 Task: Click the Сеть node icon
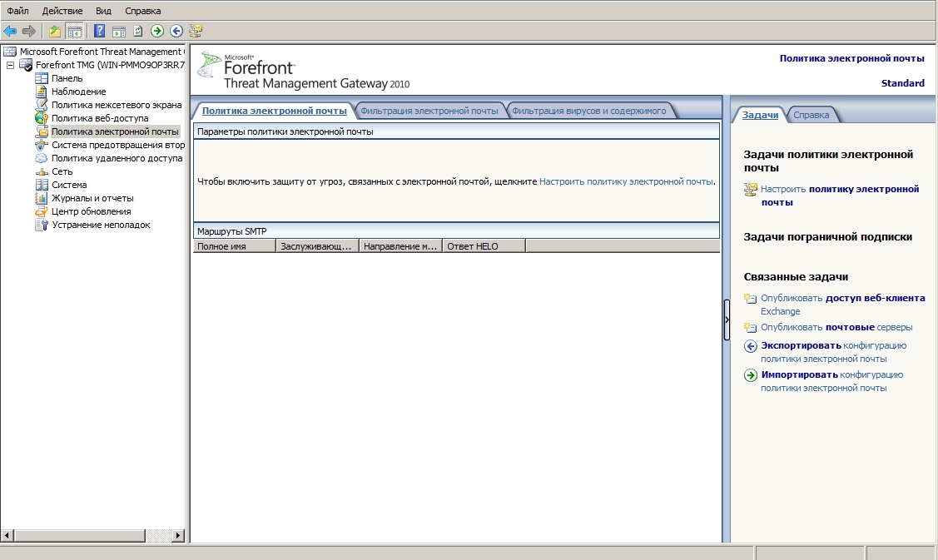tap(42, 171)
